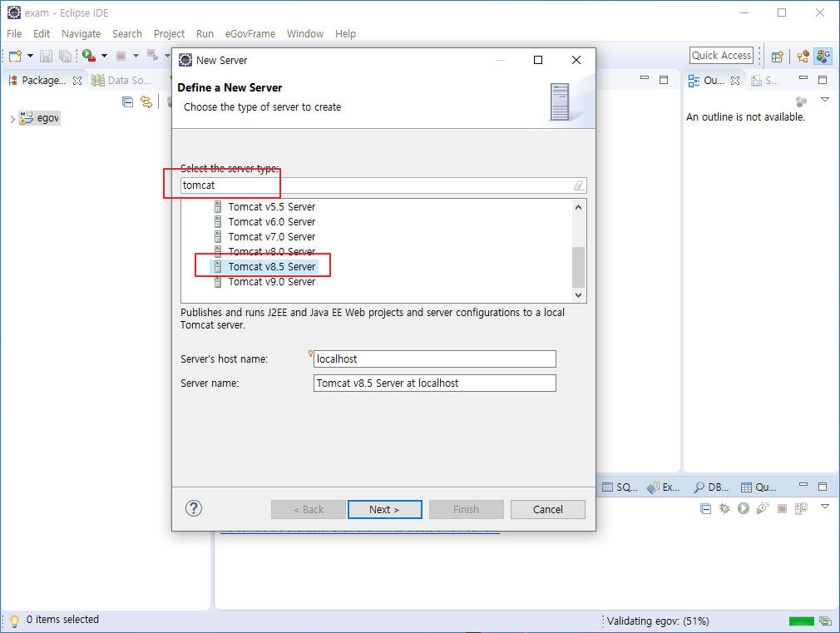Click the green validation progress bar
The image size is (840, 633).
pos(802,621)
